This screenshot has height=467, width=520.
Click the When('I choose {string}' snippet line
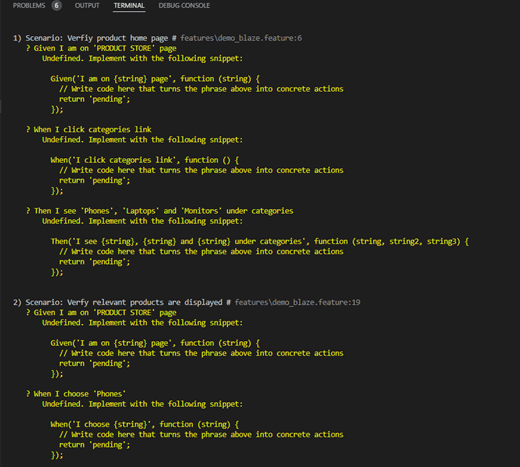point(145,425)
